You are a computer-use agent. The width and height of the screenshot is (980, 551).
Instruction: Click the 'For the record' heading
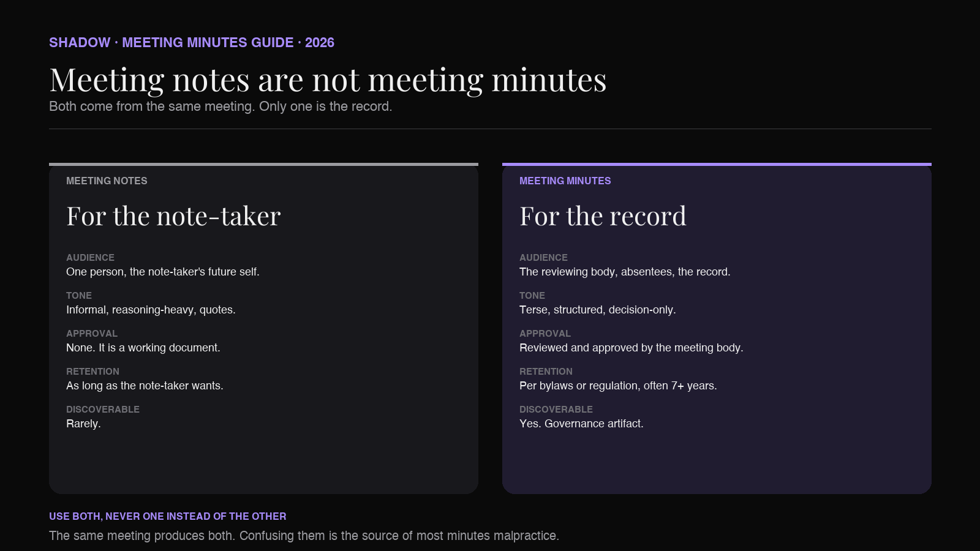(x=603, y=216)
